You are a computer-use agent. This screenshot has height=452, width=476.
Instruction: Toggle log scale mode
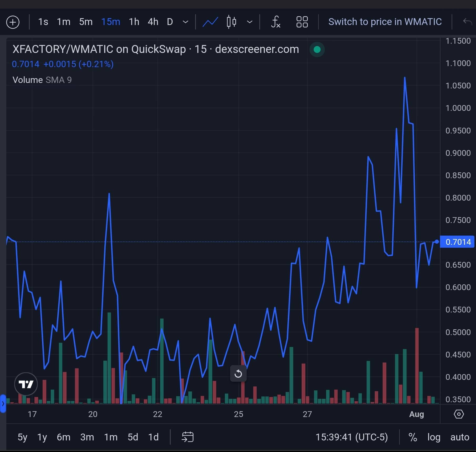434,437
